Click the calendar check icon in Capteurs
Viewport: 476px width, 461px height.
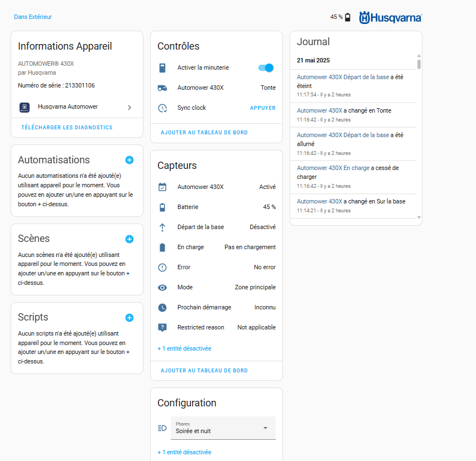[162, 187]
